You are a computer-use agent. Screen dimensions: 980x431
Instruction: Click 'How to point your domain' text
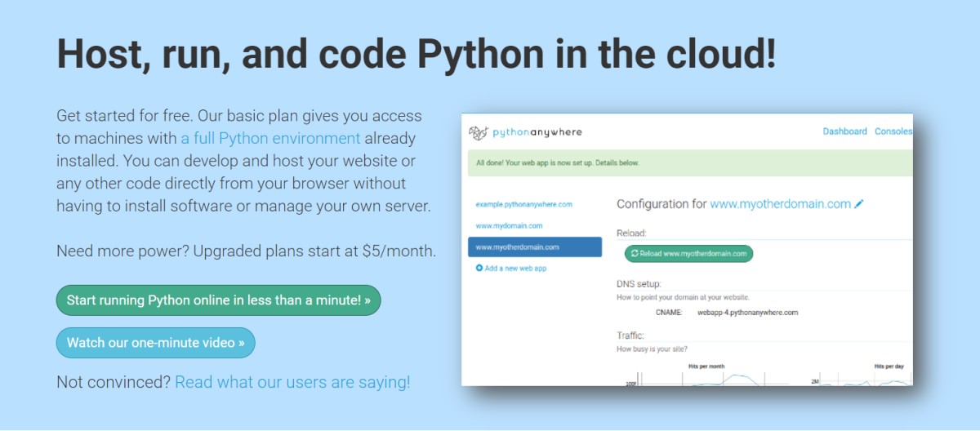[683, 297]
